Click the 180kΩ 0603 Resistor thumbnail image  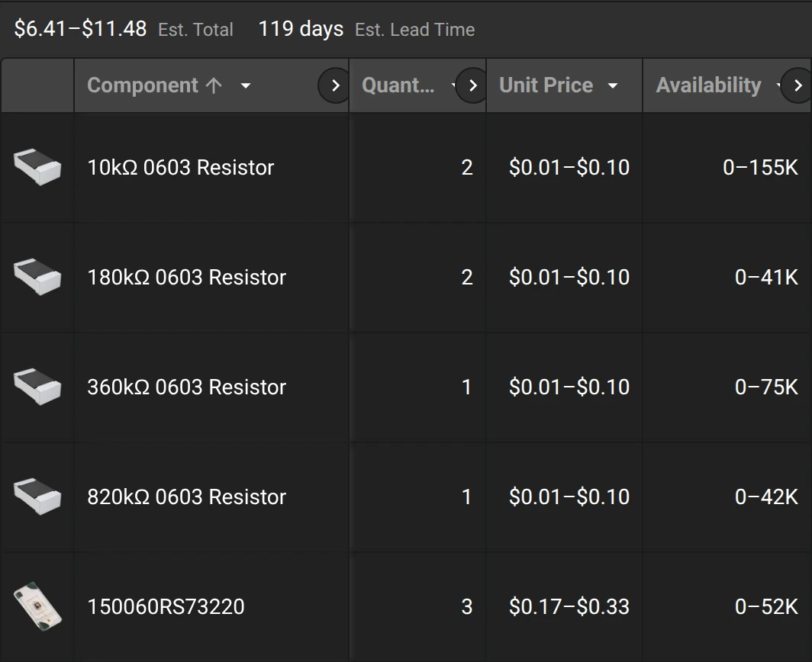click(37, 276)
